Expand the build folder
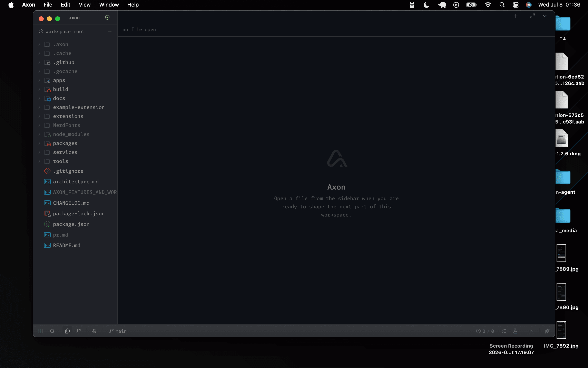Image resolution: width=588 pixels, height=368 pixels. click(39, 89)
